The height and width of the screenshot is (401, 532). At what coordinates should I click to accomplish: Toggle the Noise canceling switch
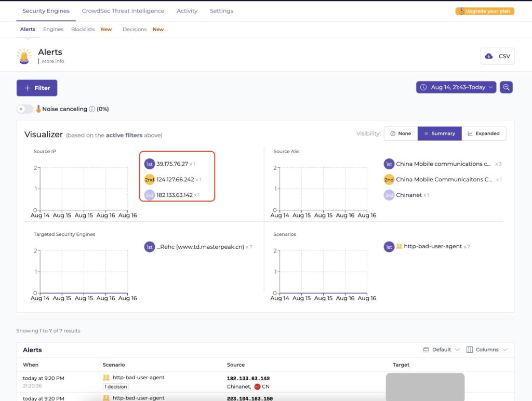pyautogui.click(x=25, y=109)
